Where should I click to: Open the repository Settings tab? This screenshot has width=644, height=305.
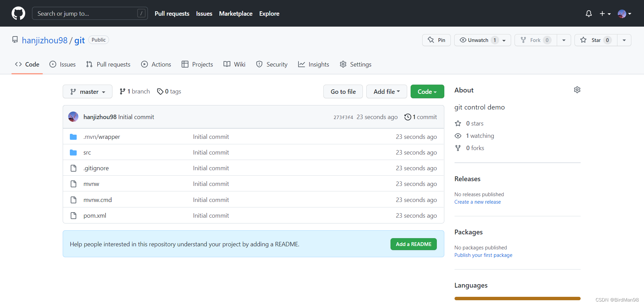click(x=356, y=64)
